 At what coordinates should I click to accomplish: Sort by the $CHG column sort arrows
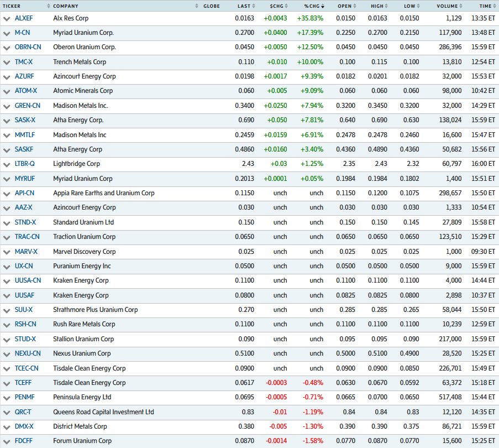pos(286,6)
